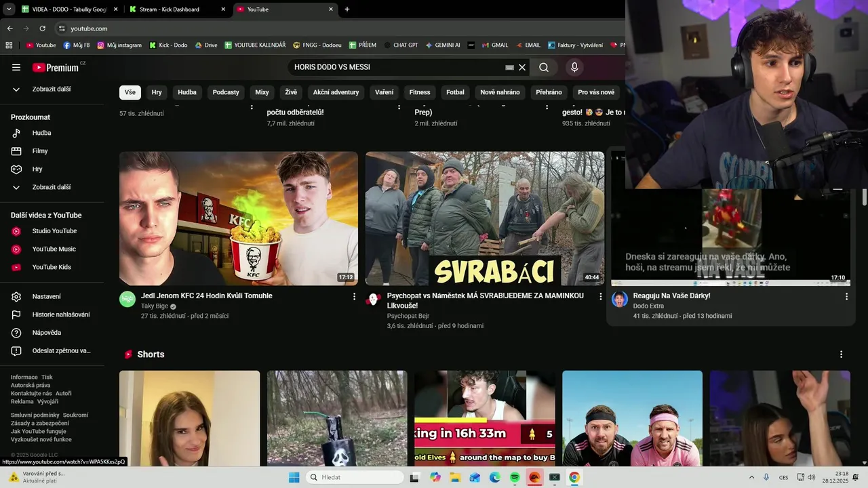Viewport: 868px width, 488px height.
Task: Select the Živě filter chip
Action: coord(291,92)
